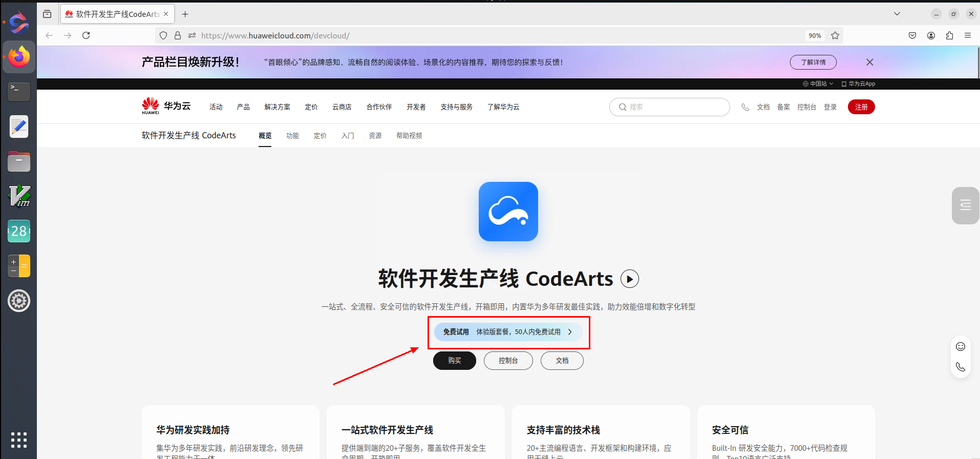Open the 华为云App link
This screenshot has height=459, width=980.
tap(859, 84)
